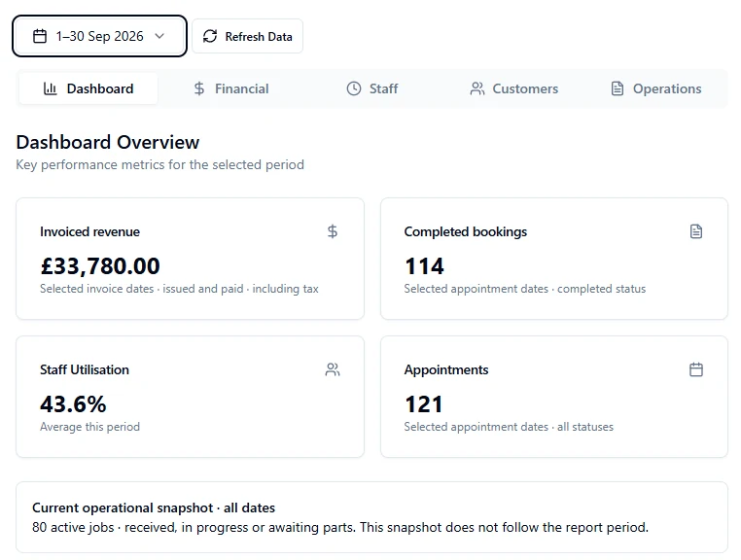The image size is (741, 560).
Task: Click the 'Average this period' caption
Action: [x=89, y=427]
